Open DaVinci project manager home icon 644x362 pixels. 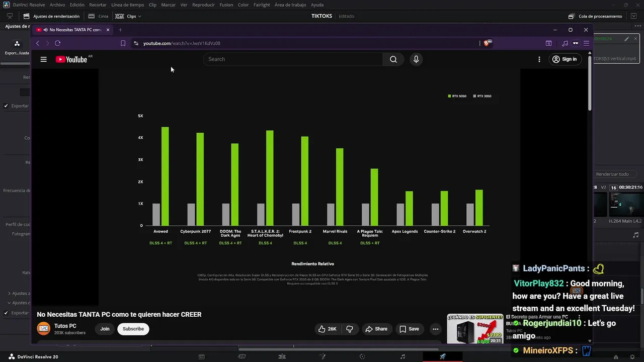coord(616,356)
